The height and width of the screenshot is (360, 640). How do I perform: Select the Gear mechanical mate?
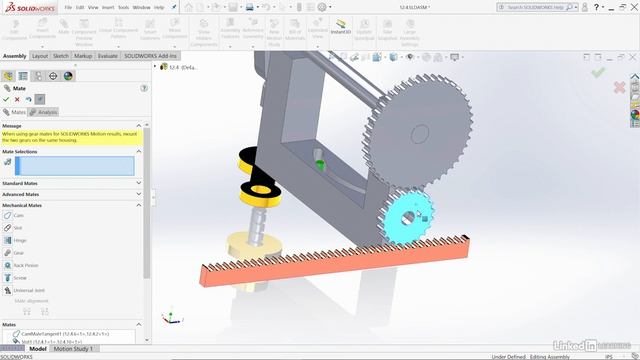pos(13,253)
